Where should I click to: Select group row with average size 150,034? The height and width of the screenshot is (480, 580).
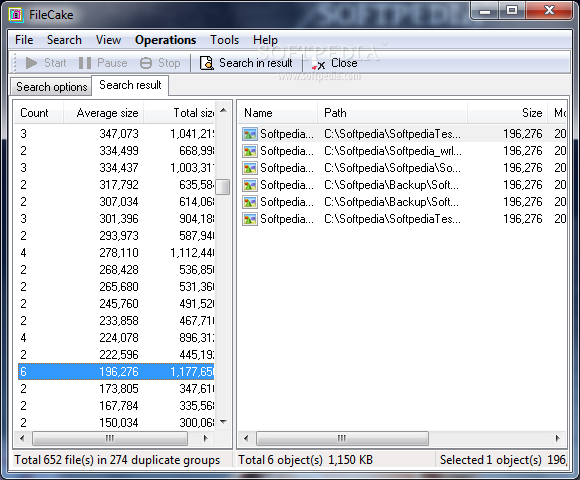coord(116,423)
